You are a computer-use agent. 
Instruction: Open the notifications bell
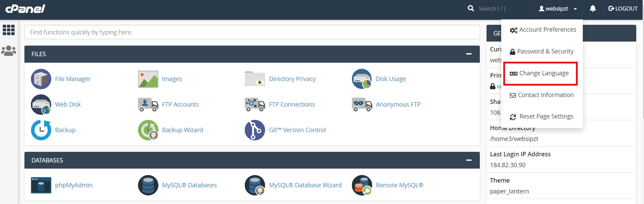(x=593, y=9)
